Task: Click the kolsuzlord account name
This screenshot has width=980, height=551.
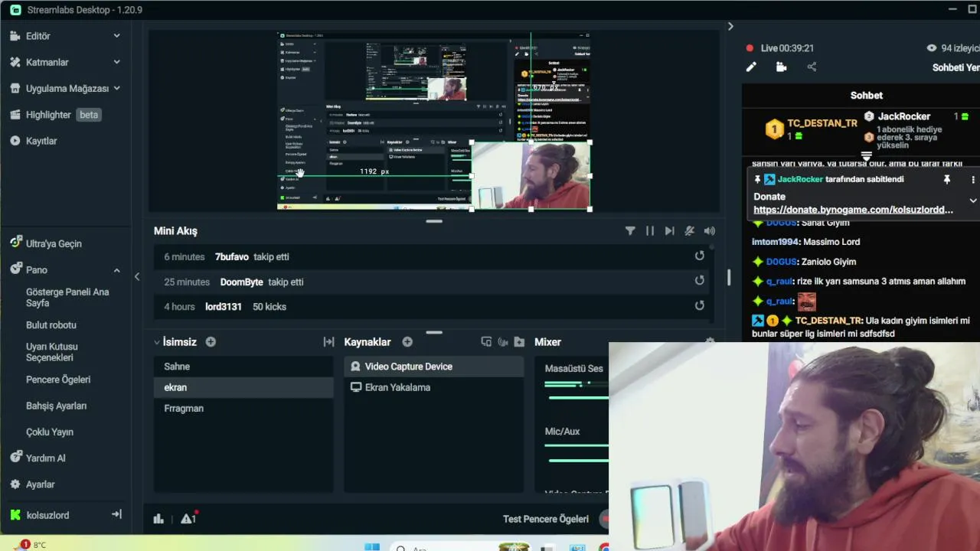Action: [x=47, y=515]
